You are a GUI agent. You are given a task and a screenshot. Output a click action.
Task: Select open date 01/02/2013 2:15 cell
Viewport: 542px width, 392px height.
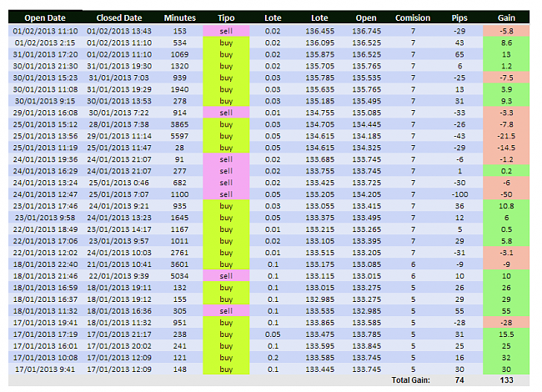pyautogui.click(x=46, y=42)
